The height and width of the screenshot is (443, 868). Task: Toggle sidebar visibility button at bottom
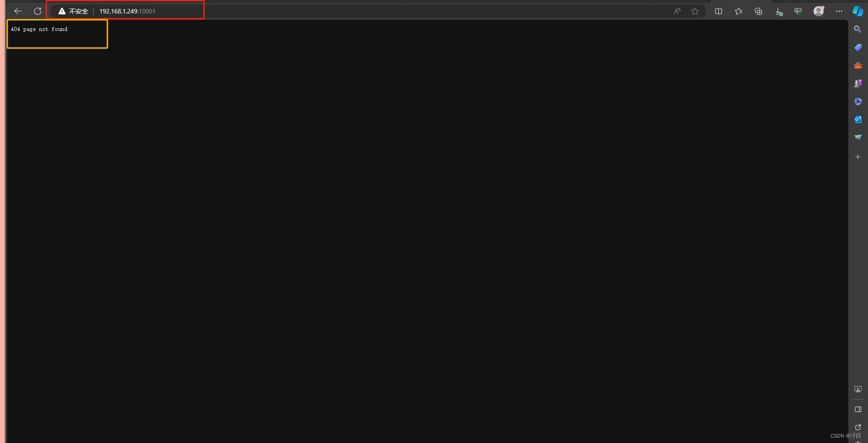coord(858,409)
